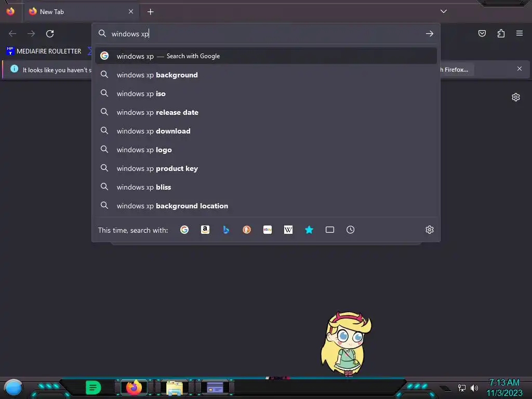Viewport: 532px width, 399px height.
Task: Click the Star Butterfly desktop character
Action: coord(346,343)
